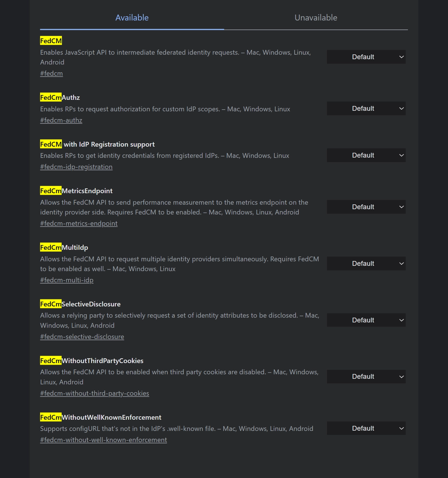Open the FedCmSelectiveDisclosure Default dropdown
448x478 pixels.
pyautogui.click(x=366, y=320)
